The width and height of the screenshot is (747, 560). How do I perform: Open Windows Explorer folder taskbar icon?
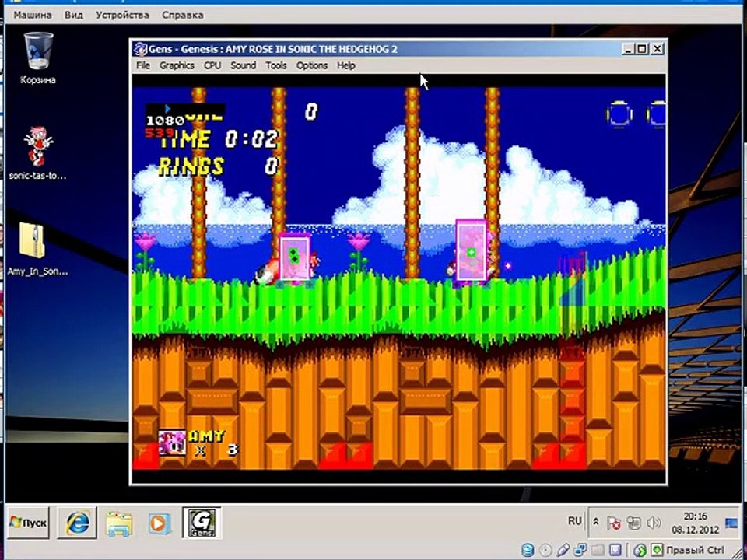tap(118, 523)
